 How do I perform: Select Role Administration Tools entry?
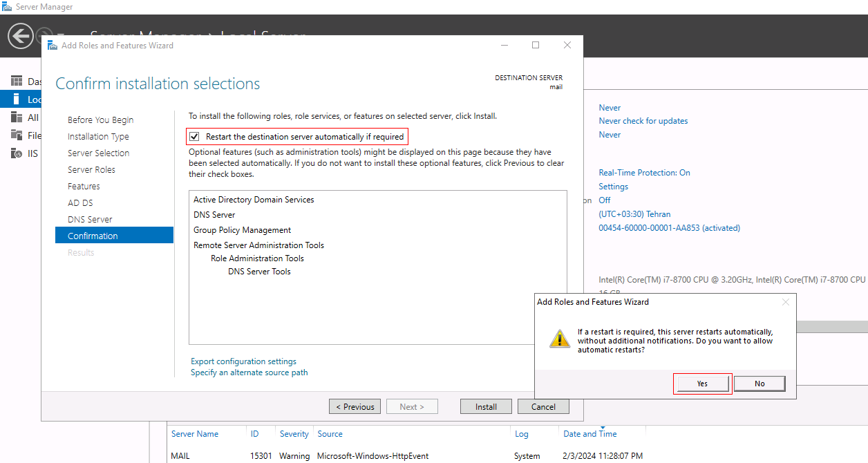(x=257, y=258)
